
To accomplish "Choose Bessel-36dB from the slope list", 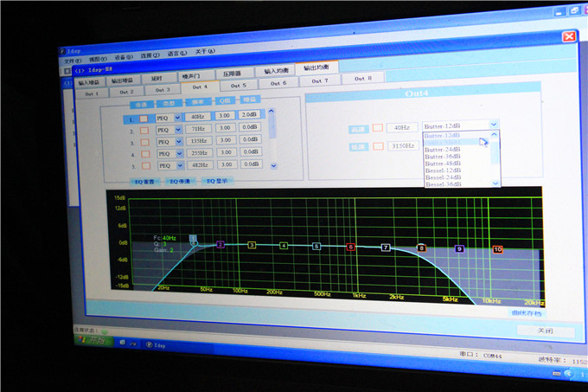I will pos(444,184).
